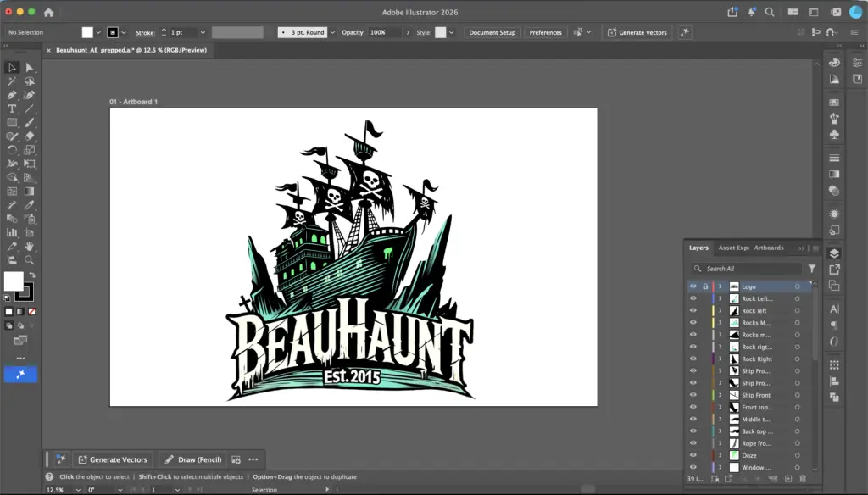The image size is (868, 495).
Task: Select the Zoom tool
Action: point(30,260)
